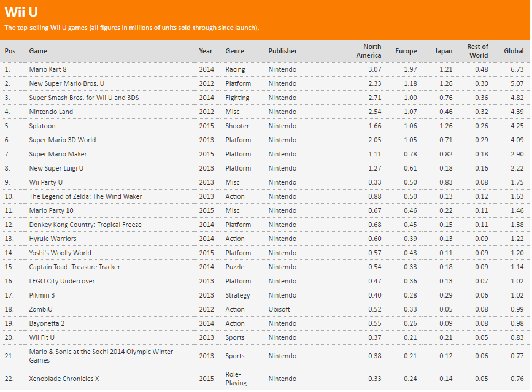Click the Pos column header
The width and height of the screenshot is (532, 392).
point(10,51)
